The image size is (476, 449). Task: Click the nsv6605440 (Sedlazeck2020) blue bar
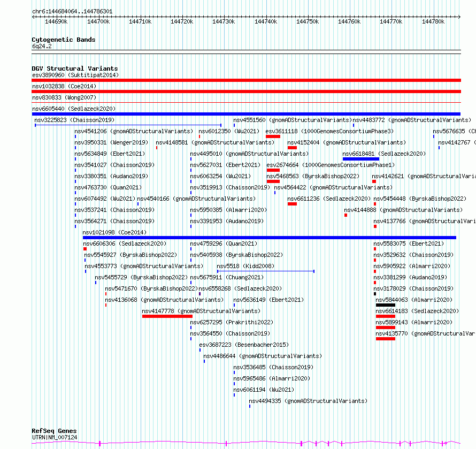coord(246,114)
